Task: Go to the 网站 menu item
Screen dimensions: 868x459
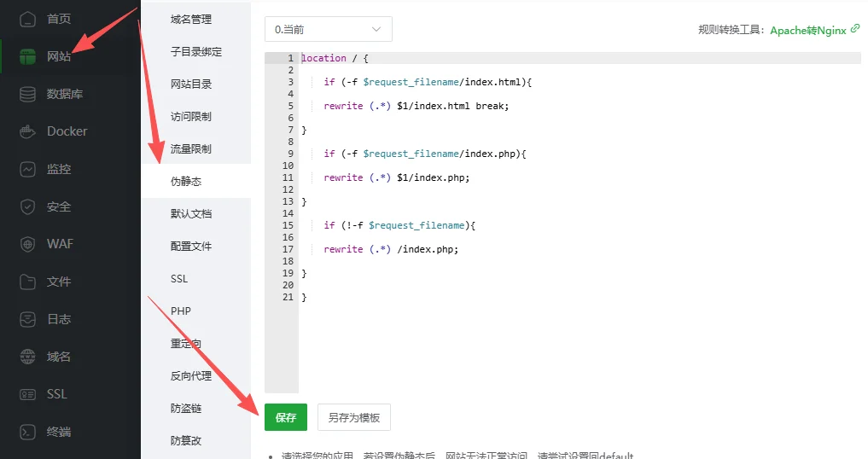Action: pyautogui.click(x=58, y=56)
